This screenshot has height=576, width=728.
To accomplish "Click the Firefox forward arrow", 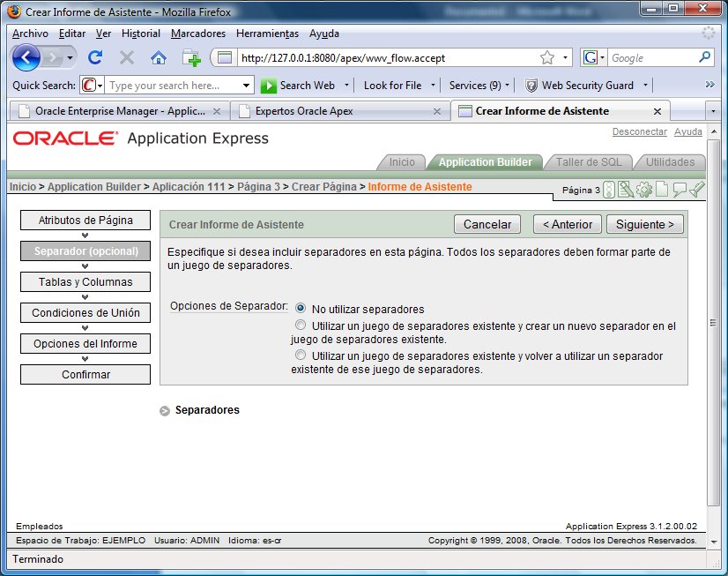I will coord(53,58).
